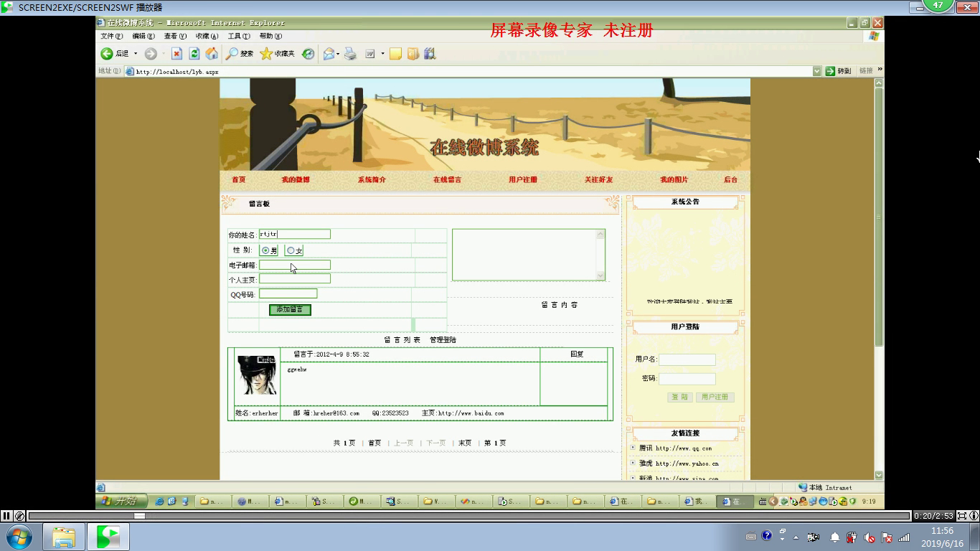Click the Edit with Word icon

[x=371, y=54]
